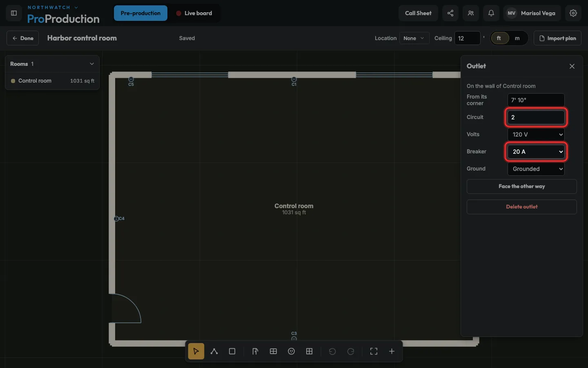Select the pointer tool in bottom toolbar
The height and width of the screenshot is (368, 588).
pyautogui.click(x=196, y=351)
